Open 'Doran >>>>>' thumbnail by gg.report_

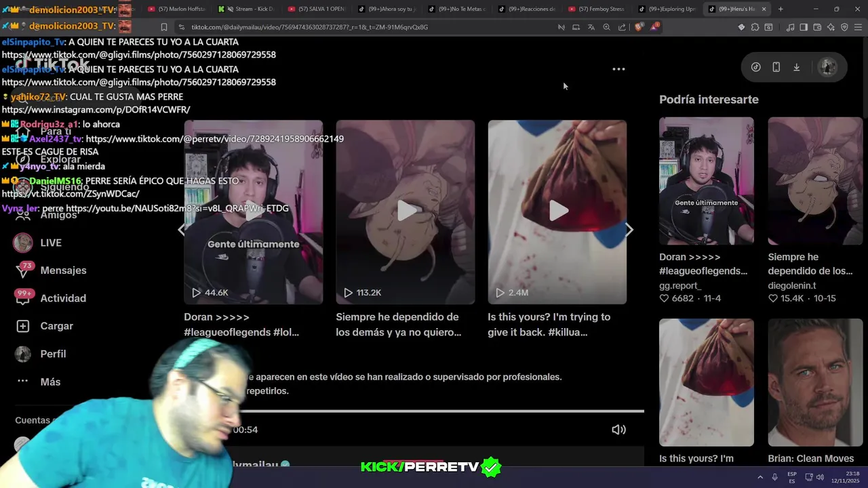point(707,181)
